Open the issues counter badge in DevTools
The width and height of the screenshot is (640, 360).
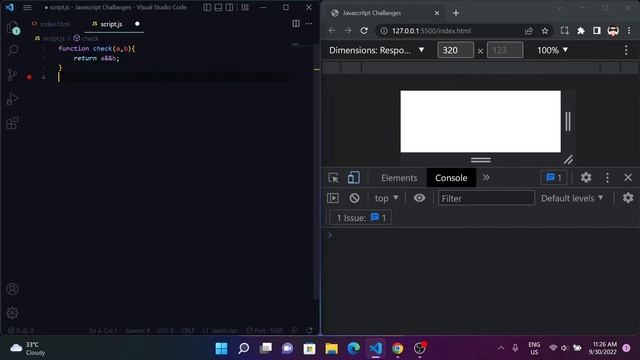[554, 178]
